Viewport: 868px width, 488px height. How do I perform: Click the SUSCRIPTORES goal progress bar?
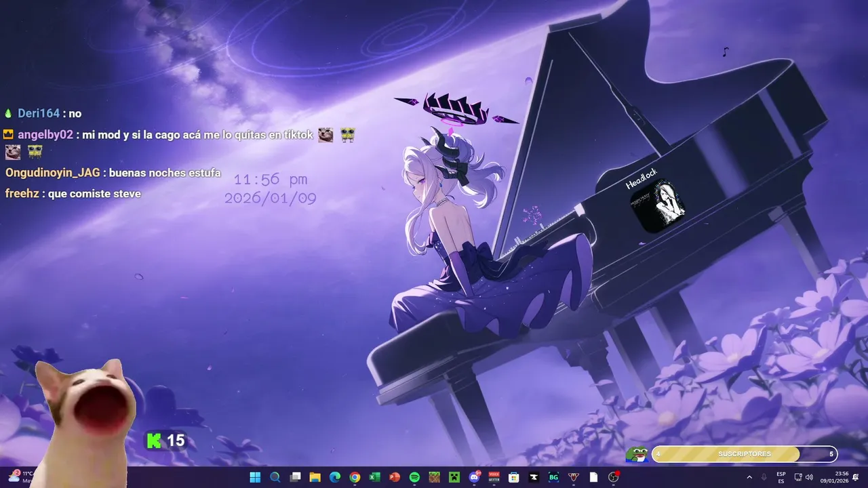744,454
